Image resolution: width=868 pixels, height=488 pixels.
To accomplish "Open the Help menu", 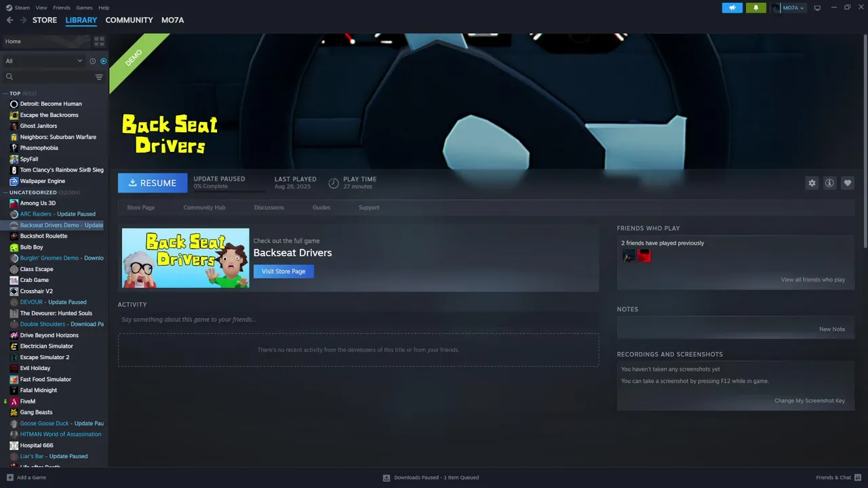I will [x=104, y=7].
